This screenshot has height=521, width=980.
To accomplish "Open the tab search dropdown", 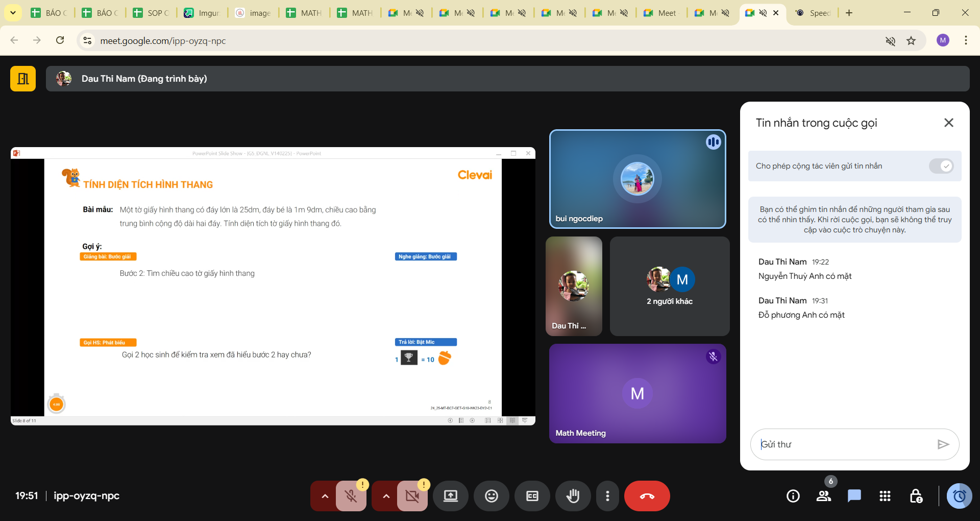I will click(13, 13).
